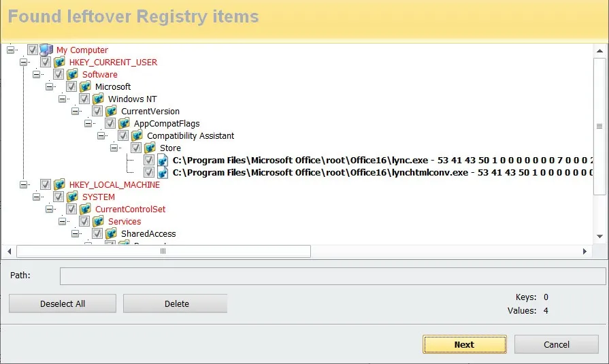Toggle the CurrentVersion checkbox

point(97,111)
